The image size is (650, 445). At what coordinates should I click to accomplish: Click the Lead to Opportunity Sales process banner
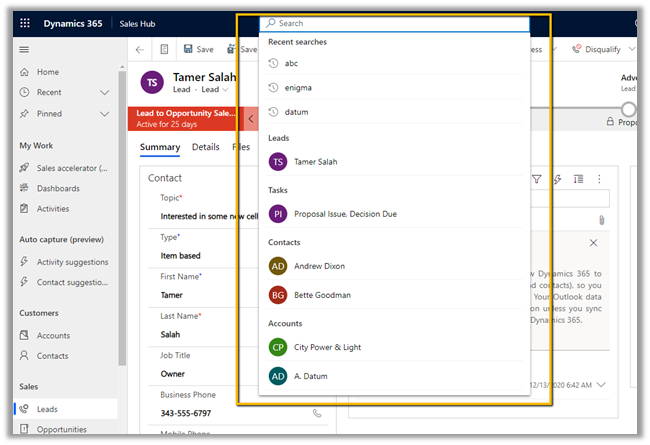(186, 119)
